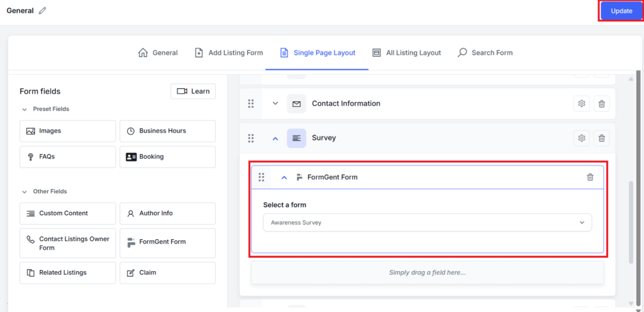Click the Learn video button

coord(193,91)
